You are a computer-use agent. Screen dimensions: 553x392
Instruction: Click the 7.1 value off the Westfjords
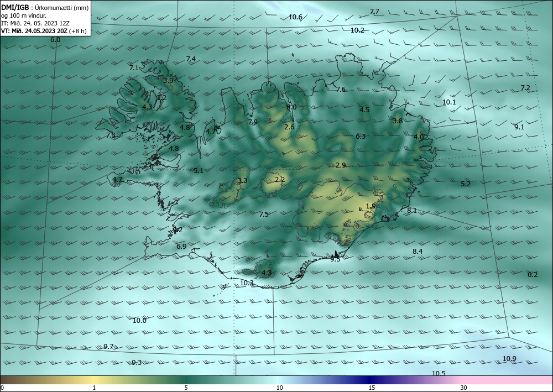tap(134, 68)
